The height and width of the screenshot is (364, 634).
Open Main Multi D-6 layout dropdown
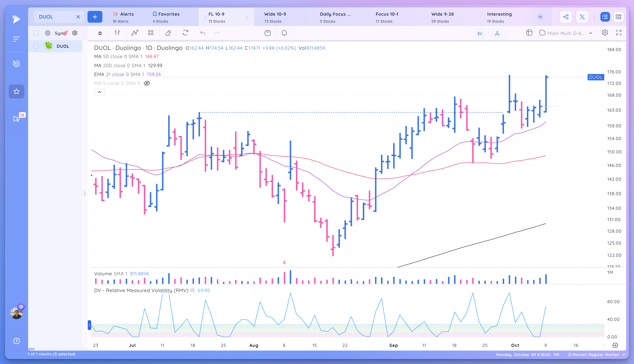click(566, 33)
